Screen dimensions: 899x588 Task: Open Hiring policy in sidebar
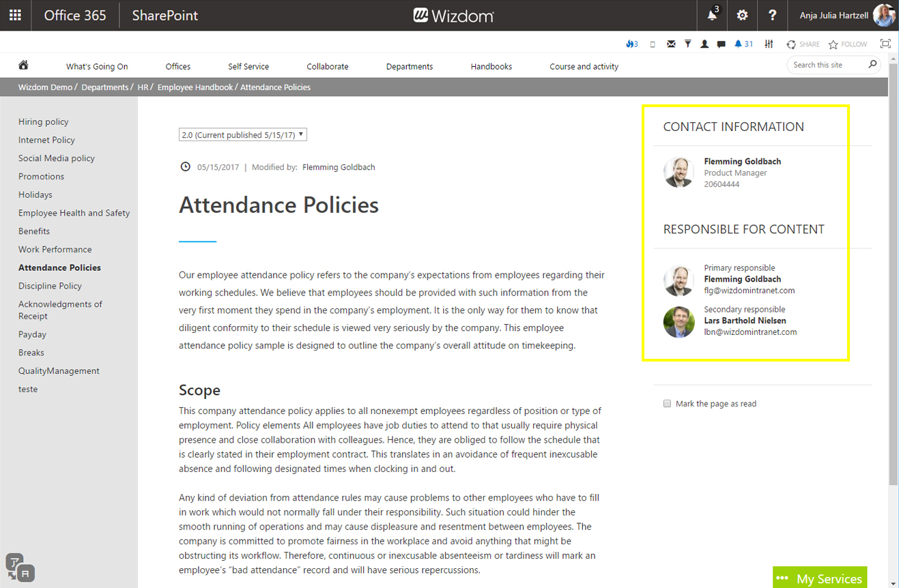click(x=44, y=122)
